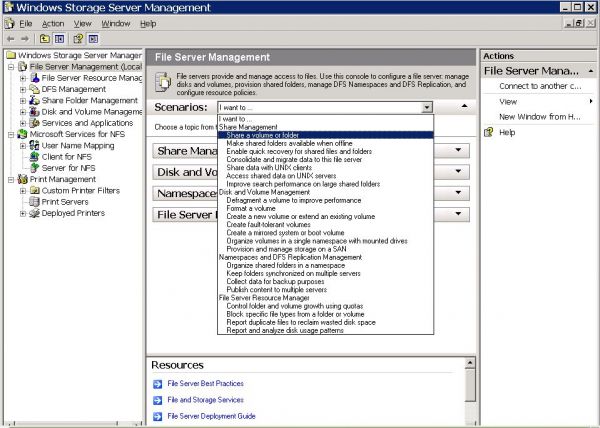
Task: Open the File menu
Action: [x=26, y=24]
